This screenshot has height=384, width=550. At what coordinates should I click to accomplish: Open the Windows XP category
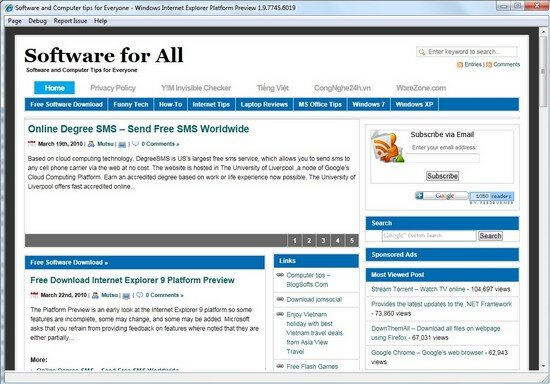tap(414, 105)
